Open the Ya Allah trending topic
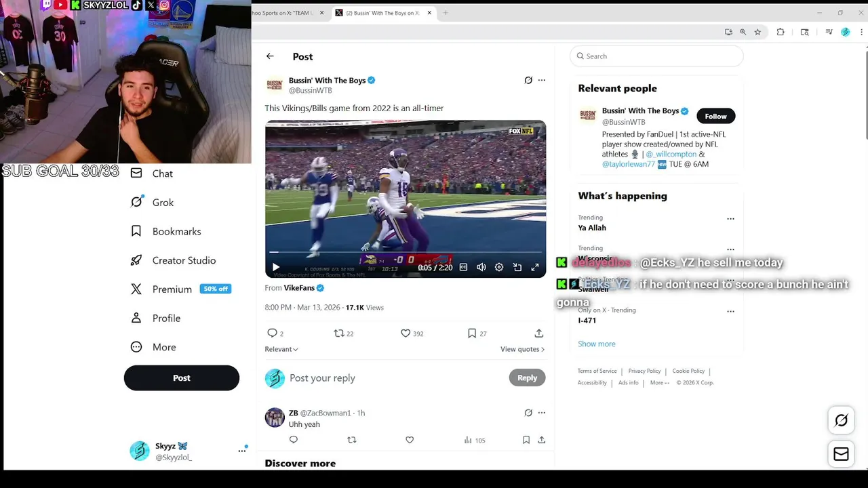This screenshot has width=868, height=488. tap(592, 228)
